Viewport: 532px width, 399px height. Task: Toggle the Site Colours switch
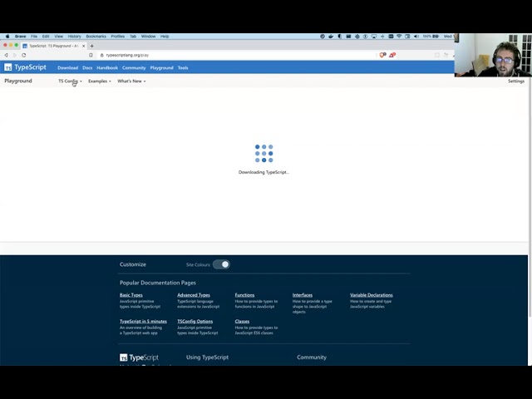pos(221,264)
